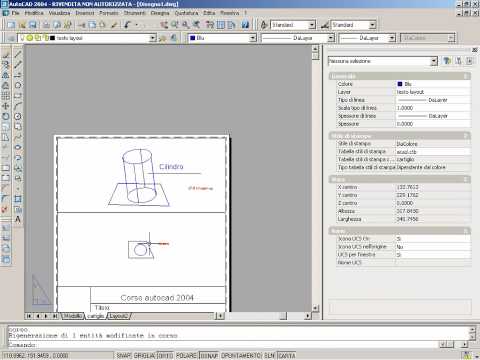Open the layer dropdown showing 'testo layout'

pos(153,38)
